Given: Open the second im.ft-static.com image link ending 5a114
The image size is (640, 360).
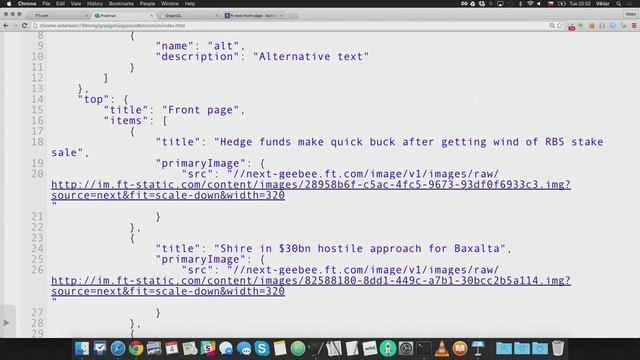Looking at the screenshot, I should (x=311, y=286).
